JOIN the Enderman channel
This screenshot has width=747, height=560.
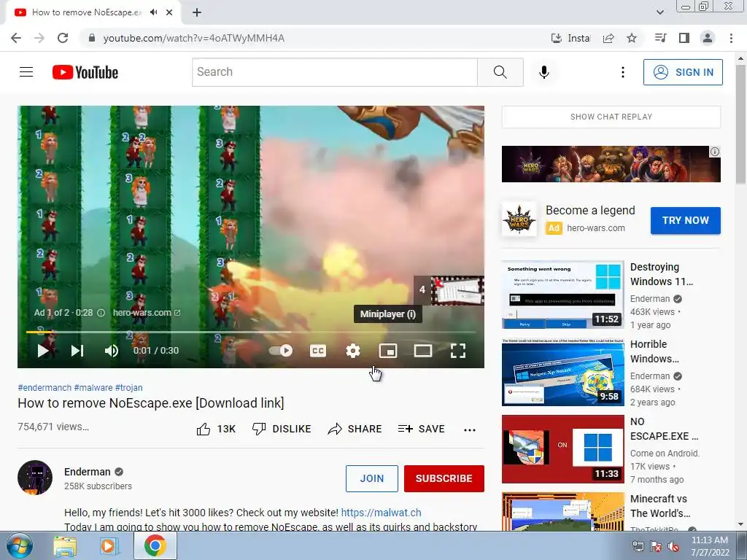tap(371, 478)
